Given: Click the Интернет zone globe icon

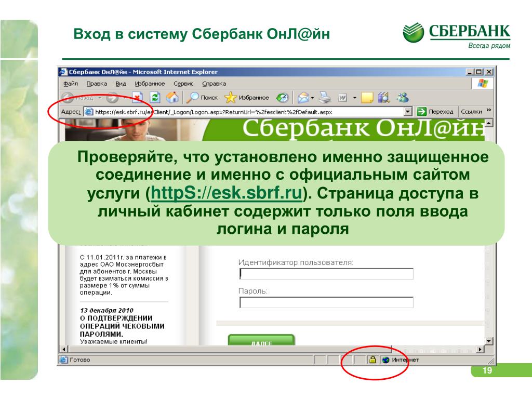Looking at the screenshot, I should point(386,360).
